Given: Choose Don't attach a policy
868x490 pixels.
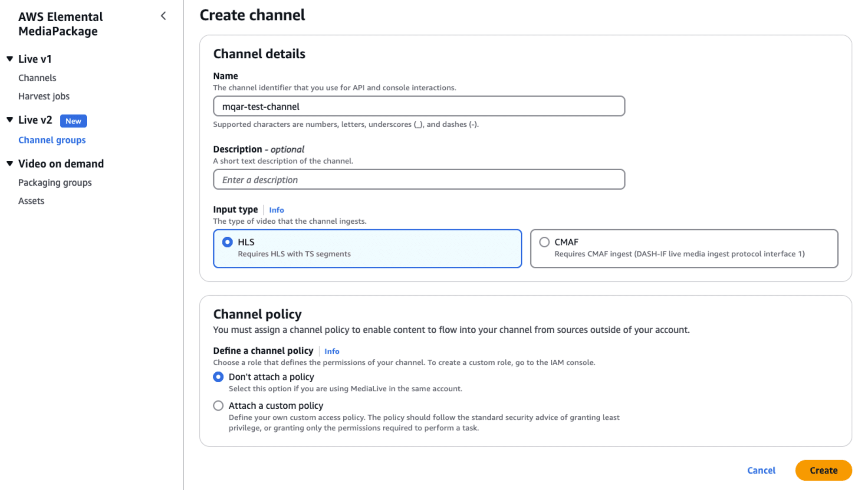Looking at the screenshot, I should [x=218, y=377].
